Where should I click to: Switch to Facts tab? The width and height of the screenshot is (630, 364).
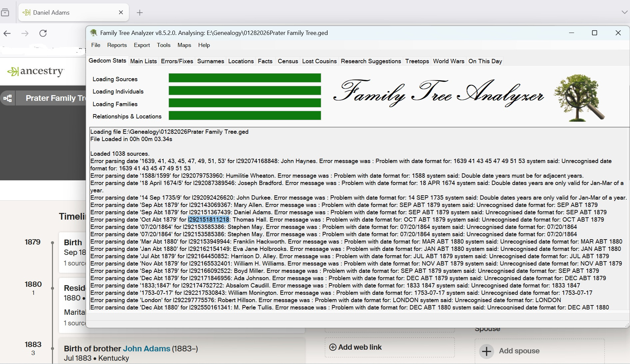point(265,61)
